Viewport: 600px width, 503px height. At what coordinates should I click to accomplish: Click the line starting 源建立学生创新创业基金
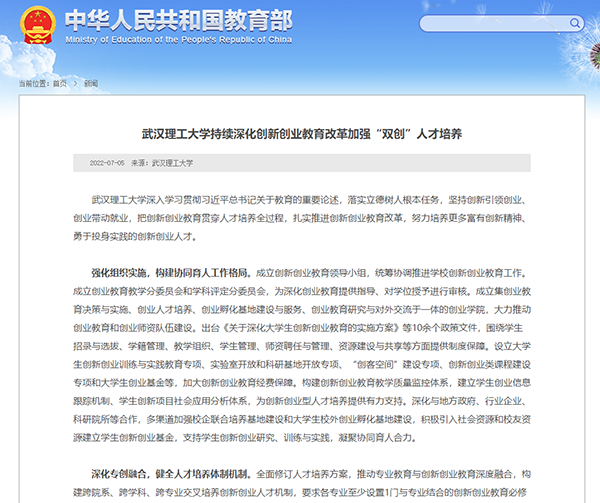[x=245, y=438]
